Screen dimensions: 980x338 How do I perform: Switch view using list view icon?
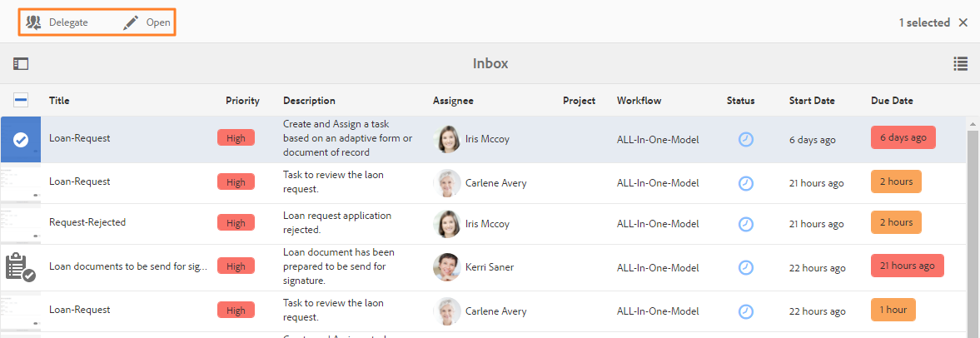click(961, 63)
